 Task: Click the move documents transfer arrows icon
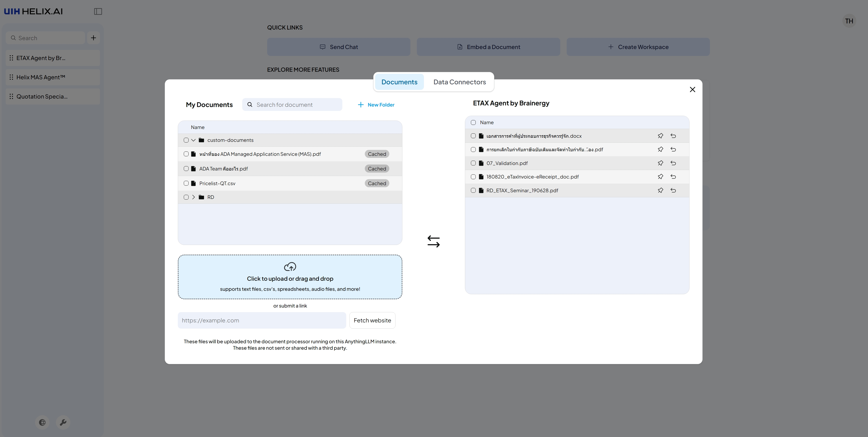tap(433, 241)
